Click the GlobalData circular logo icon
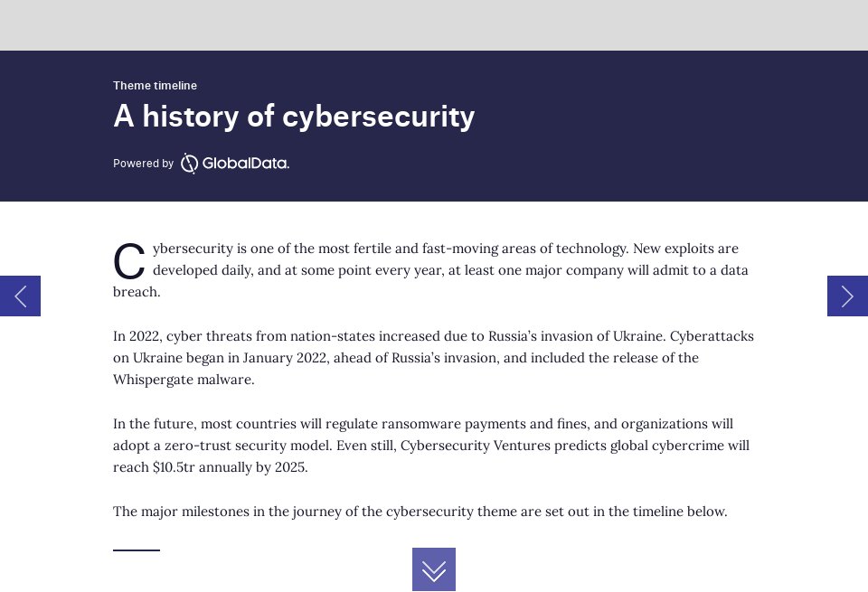Image resolution: width=868 pixels, height=592 pixels. tap(189, 163)
